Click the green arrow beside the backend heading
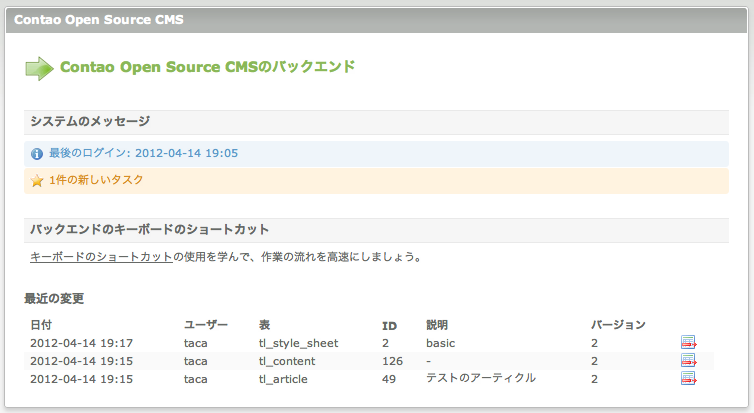The image size is (754, 413). point(39,68)
